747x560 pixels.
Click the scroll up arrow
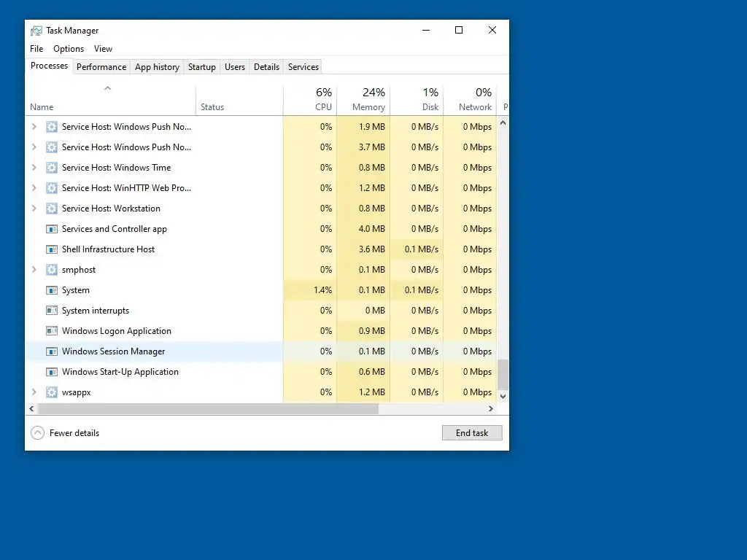tap(503, 122)
